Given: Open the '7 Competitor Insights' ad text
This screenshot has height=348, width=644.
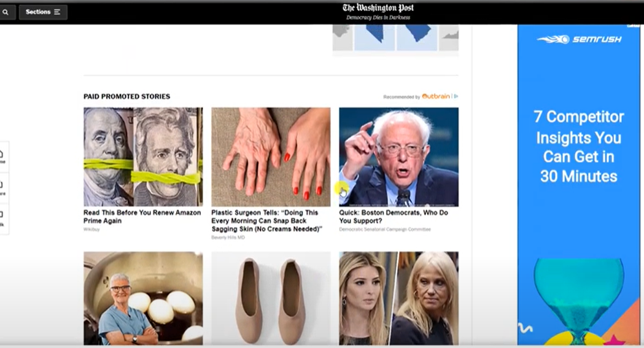Looking at the screenshot, I should click(579, 147).
